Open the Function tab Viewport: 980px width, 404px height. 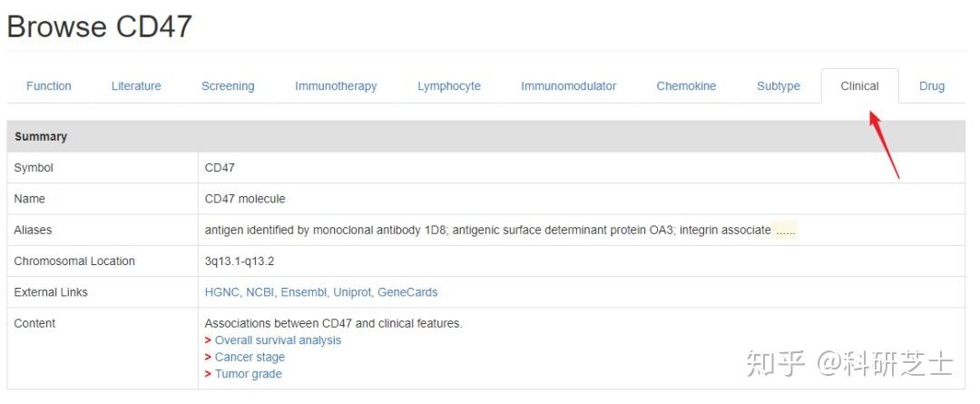[x=49, y=86]
